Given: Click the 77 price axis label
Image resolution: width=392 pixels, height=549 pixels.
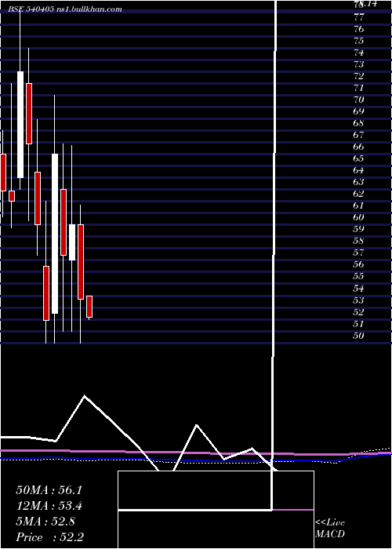Looking at the screenshot, I should pyautogui.click(x=359, y=16).
